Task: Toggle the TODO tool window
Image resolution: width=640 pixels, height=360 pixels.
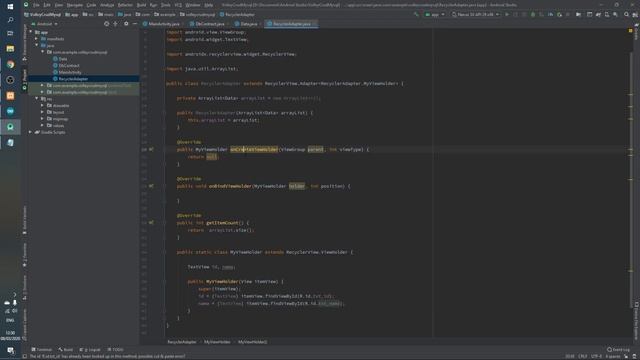Action: coord(116,350)
